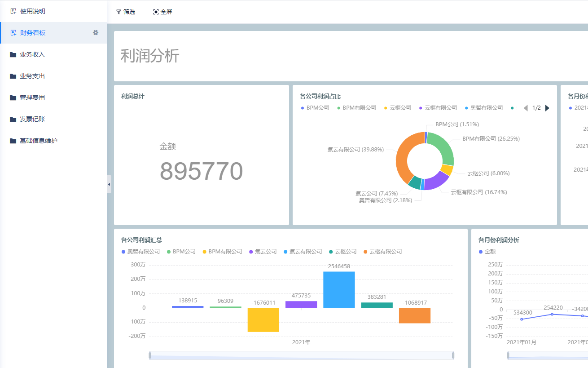Click the 氚云有限公司 (39.88%) pie label
588x368 pixels.
point(355,150)
